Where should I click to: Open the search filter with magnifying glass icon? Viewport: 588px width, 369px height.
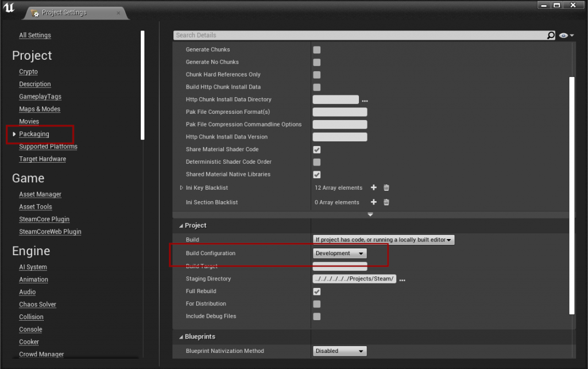click(x=550, y=35)
